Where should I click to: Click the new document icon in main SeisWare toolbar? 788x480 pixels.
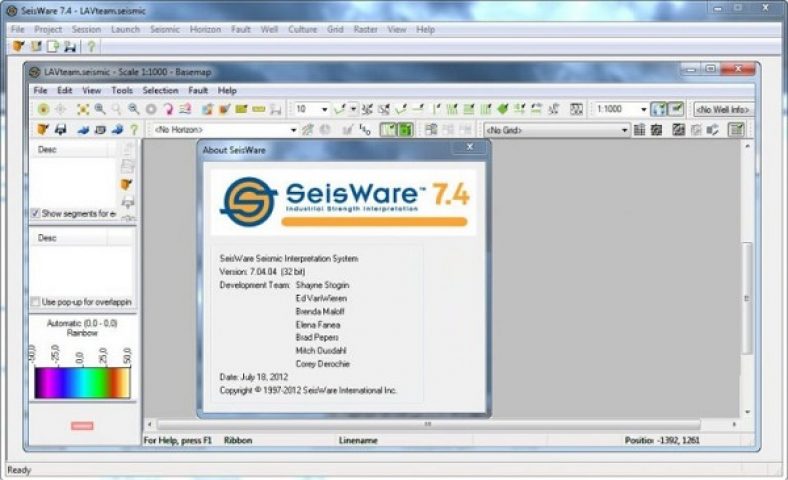click(53, 46)
